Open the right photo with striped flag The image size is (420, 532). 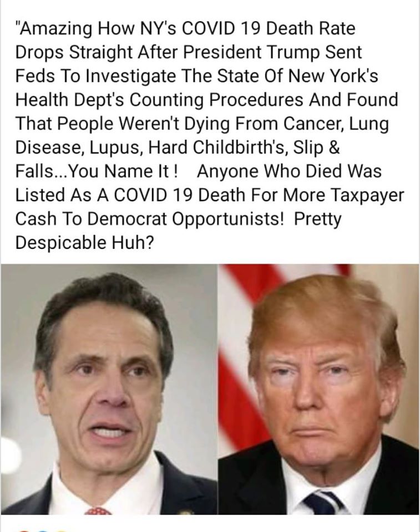tap(318, 389)
